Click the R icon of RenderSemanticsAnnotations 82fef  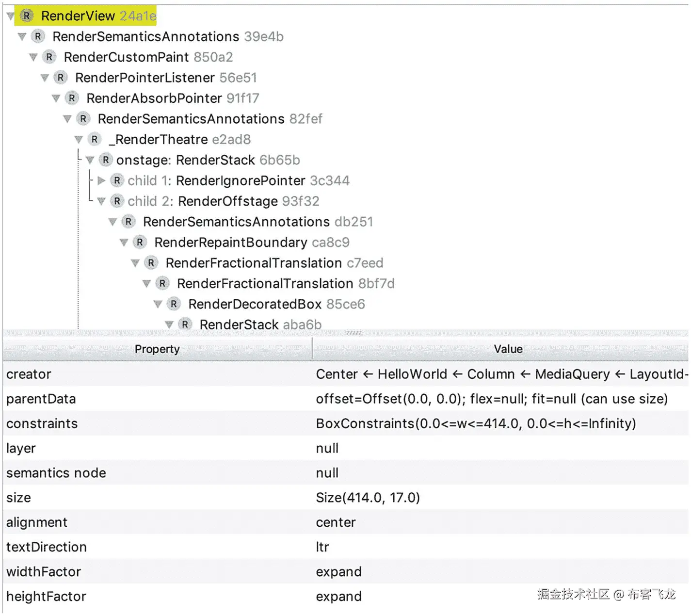tap(83, 119)
